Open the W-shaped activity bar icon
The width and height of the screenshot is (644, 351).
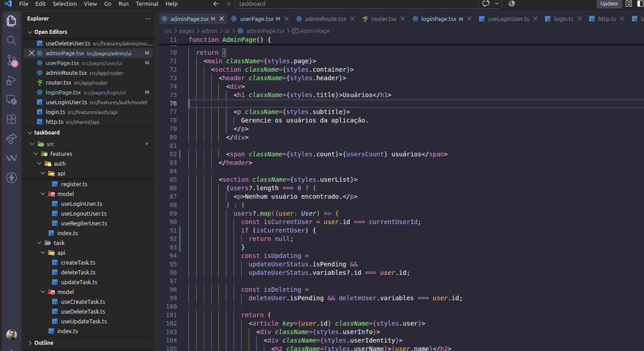pyautogui.click(x=12, y=158)
